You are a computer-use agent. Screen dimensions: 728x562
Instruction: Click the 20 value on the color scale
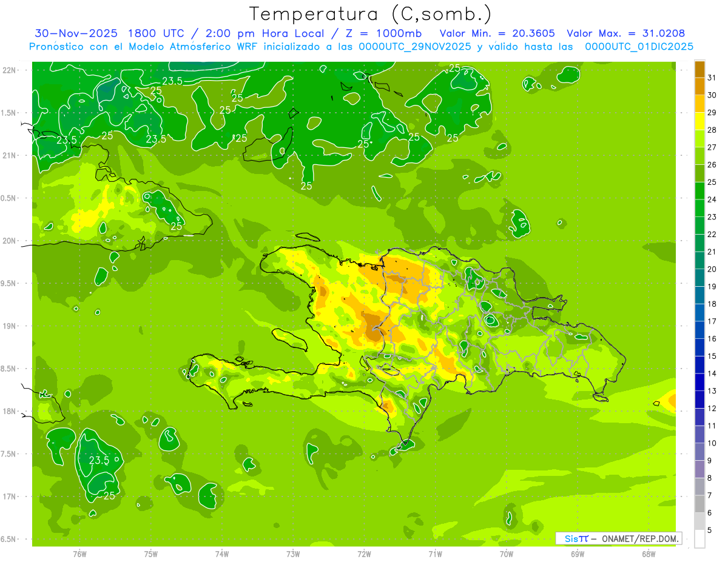click(712, 269)
